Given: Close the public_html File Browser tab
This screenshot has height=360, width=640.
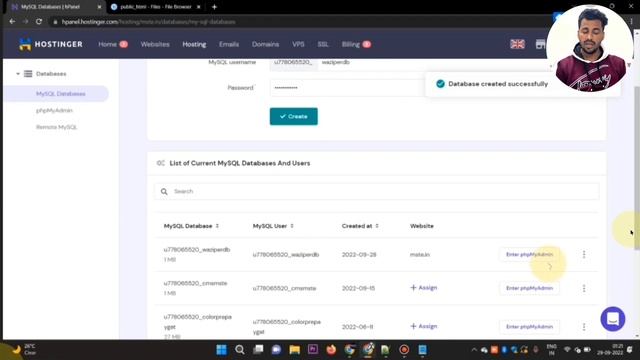Looking at the screenshot, I should pos(198,7).
